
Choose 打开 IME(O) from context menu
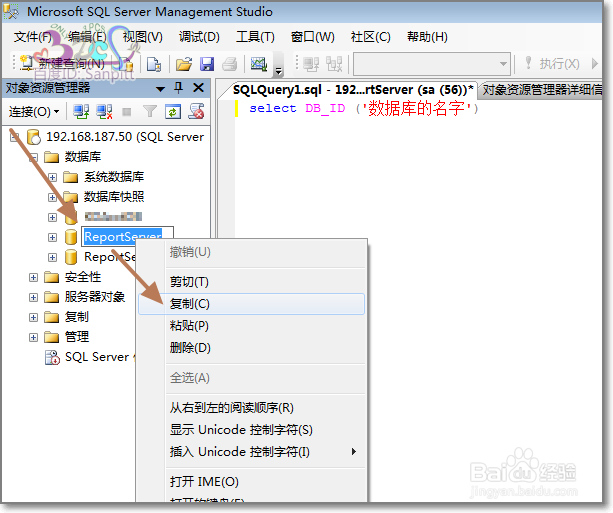click(x=251, y=482)
